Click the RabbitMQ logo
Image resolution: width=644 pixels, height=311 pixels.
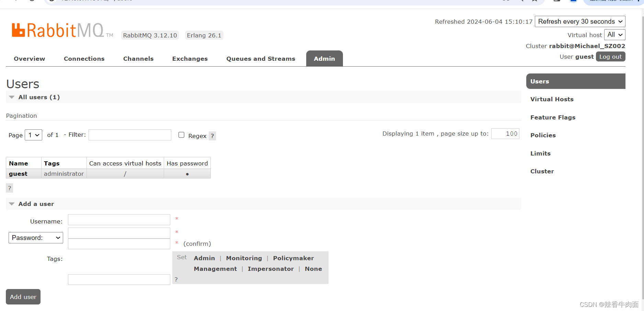click(x=62, y=30)
